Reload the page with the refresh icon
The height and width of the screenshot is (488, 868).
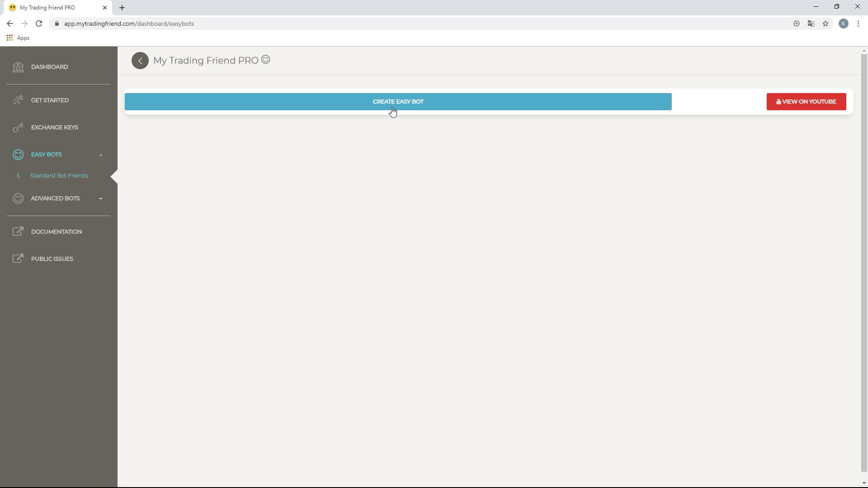39,23
